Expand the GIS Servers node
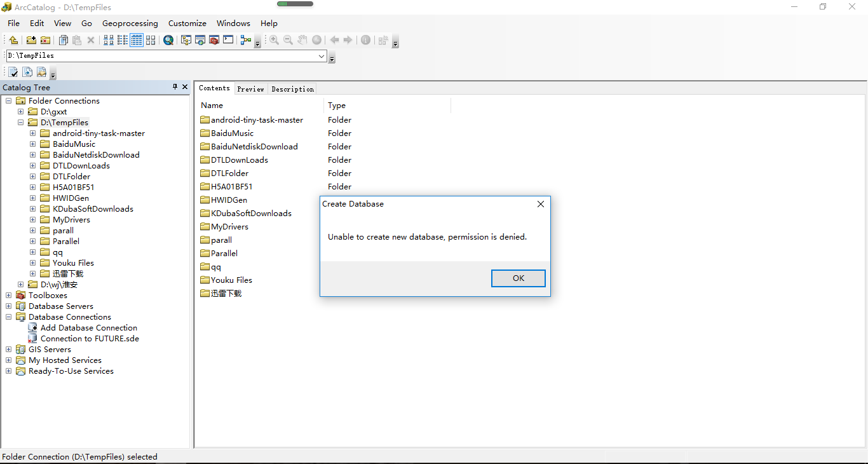This screenshot has height=464, width=868. click(8, 349)
